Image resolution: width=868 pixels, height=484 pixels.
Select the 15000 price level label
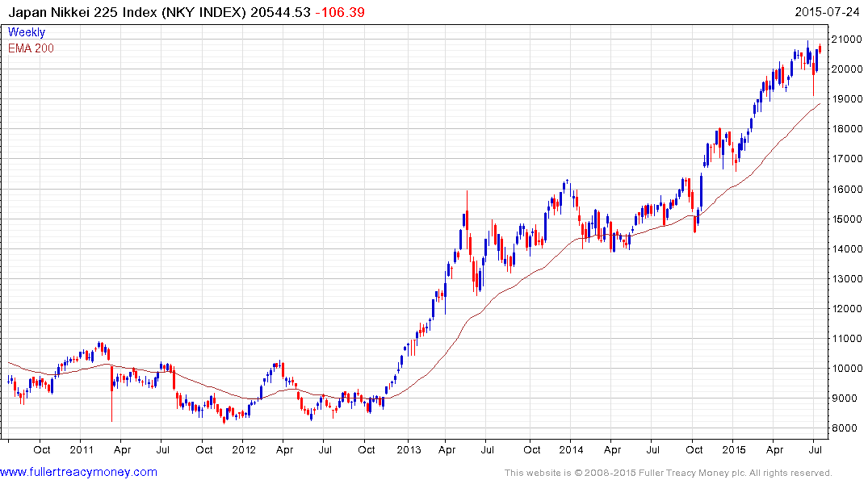click(847, 219)
